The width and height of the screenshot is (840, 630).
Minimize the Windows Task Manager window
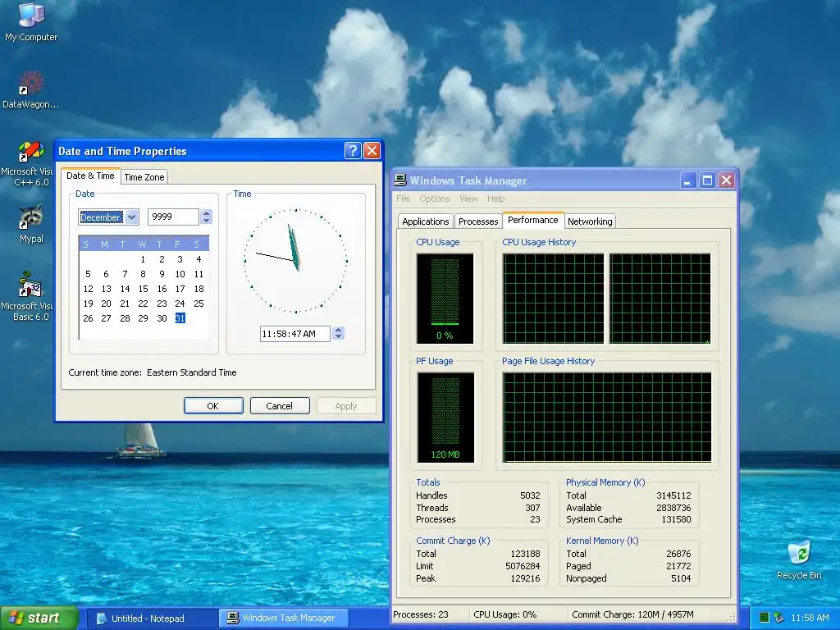pyautogui.click(x=688, y=180)
